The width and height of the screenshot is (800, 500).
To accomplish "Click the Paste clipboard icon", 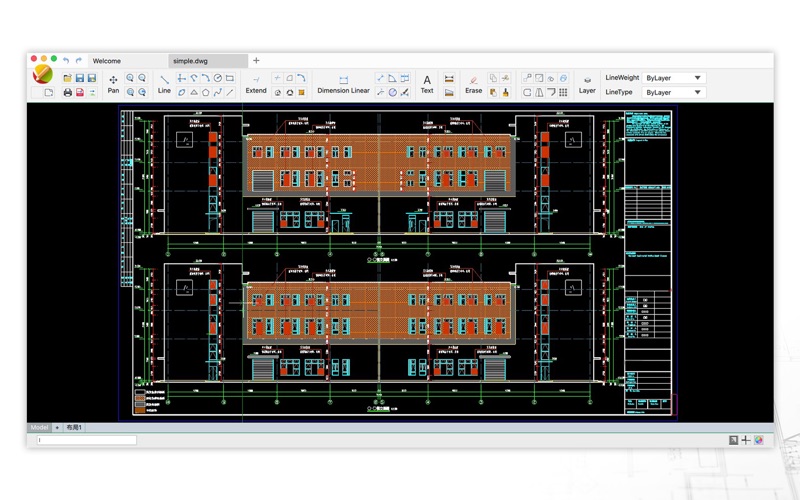I will coord(493,92).
